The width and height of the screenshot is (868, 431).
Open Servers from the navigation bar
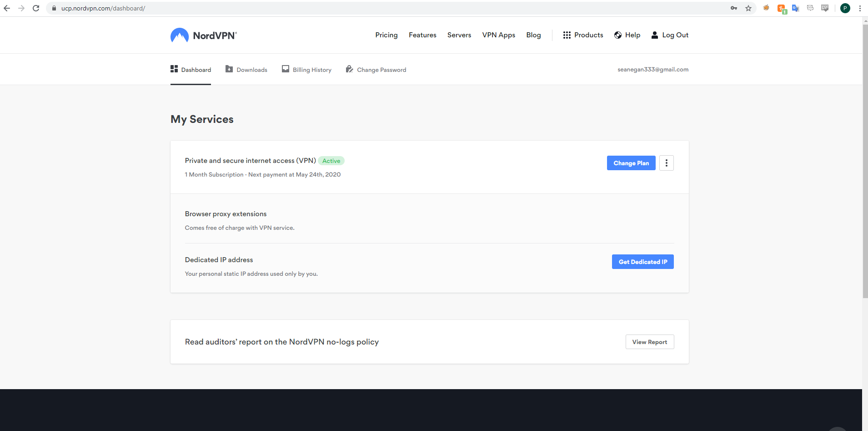click(x=459, y=35)
